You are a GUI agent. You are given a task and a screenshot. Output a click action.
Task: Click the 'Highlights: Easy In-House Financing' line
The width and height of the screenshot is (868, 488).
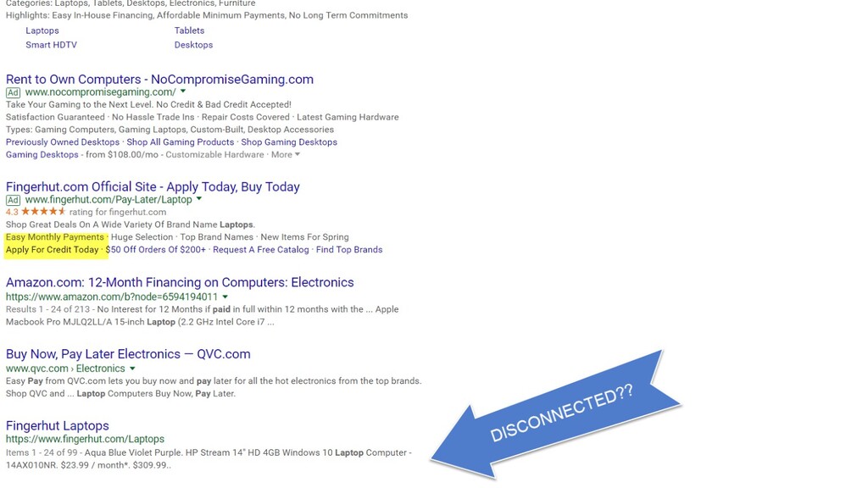click(207, 15)
